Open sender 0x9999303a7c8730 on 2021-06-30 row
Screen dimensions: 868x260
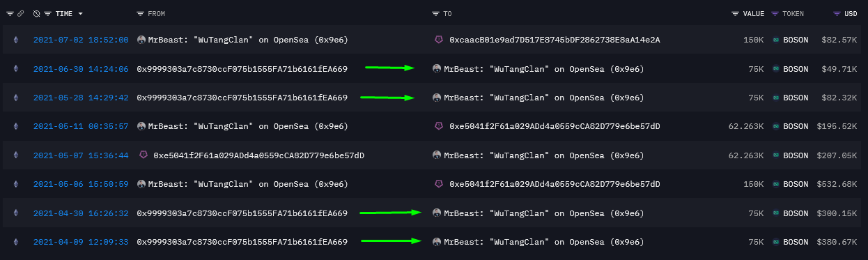tap(242, 69)
